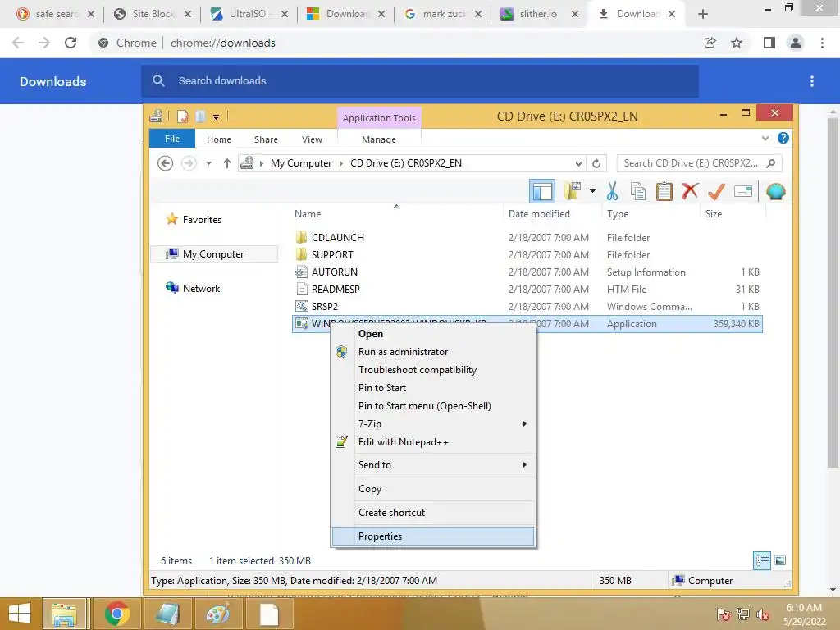Viewport: 840px width, 630px height.
Task: Select the CDLAUNCH folder
Action: pyautogui.click(x=337, y=237)
